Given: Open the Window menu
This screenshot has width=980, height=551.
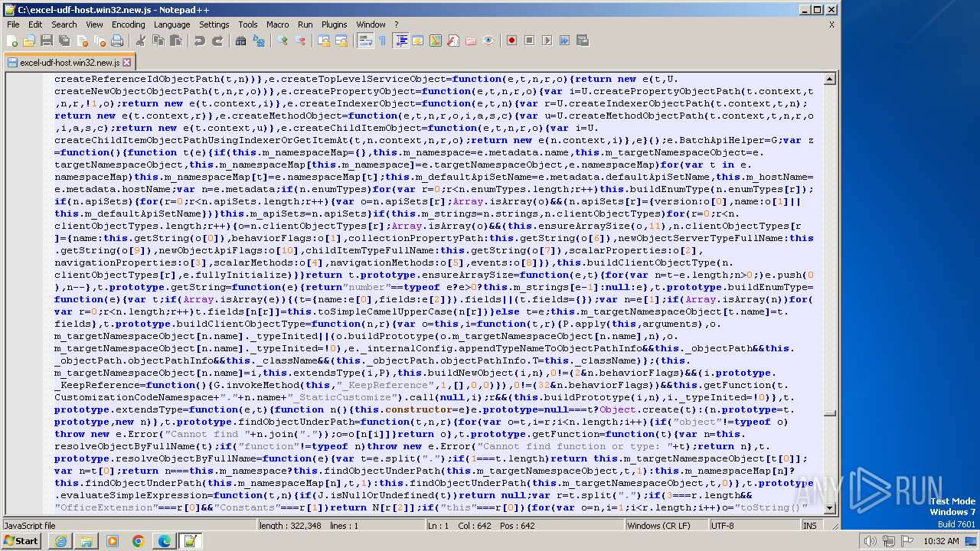Looking at the screenshot, I should pos(371,24).
